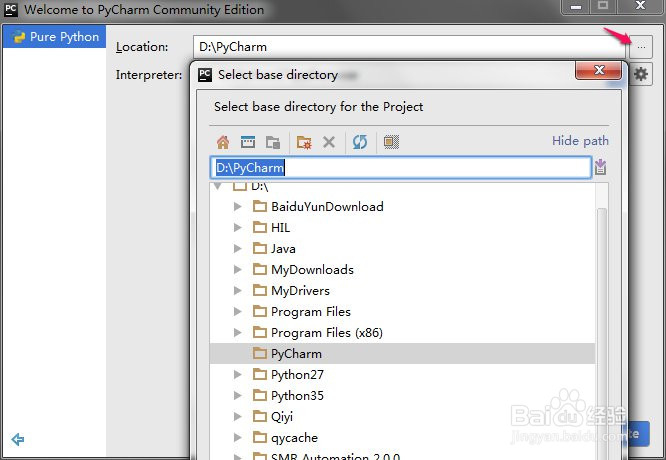Select the PyCharm folder row

403,353
